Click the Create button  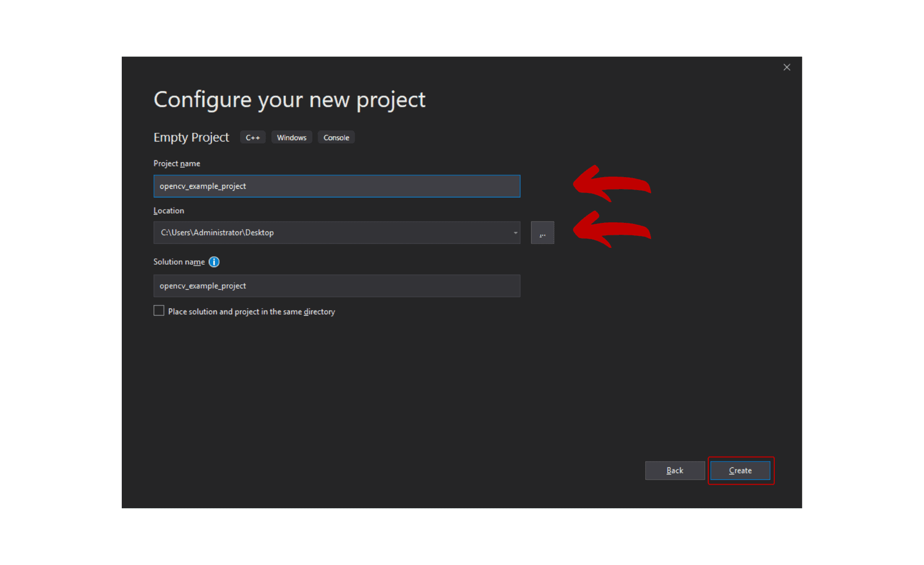[740, 471]
